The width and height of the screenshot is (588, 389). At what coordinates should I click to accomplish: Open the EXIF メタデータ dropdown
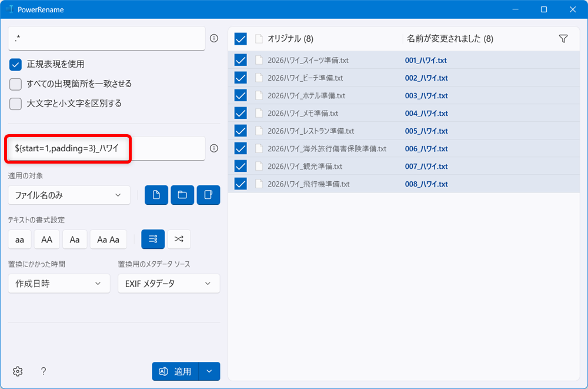(x=169, y=283)
